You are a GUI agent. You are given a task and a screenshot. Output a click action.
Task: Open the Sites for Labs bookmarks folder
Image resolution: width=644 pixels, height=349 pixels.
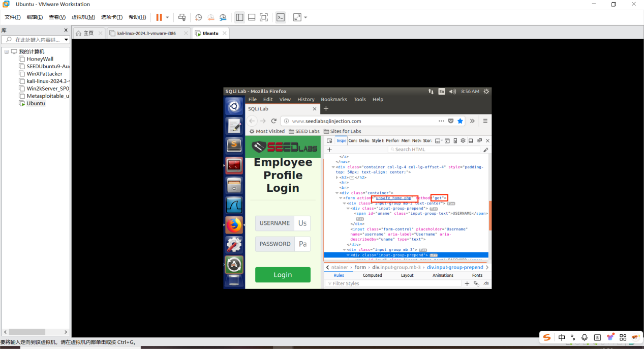(x=343, y=131)
